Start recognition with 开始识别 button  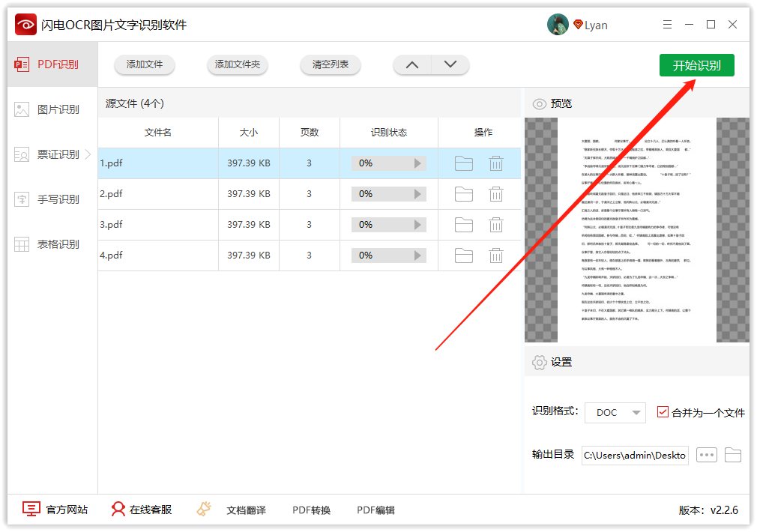click(x=696, y=65)
